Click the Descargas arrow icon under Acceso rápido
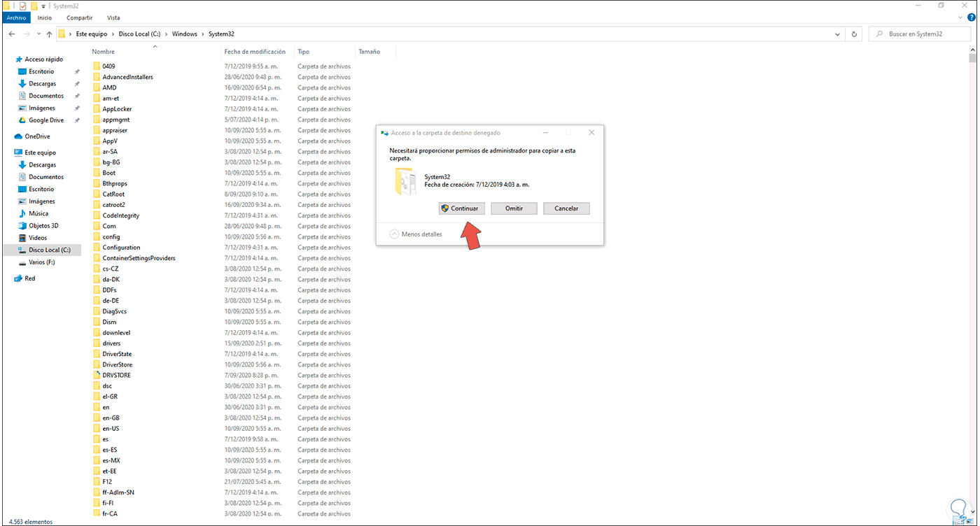This screenshot has width=980, height=526. tap(22, 83)
